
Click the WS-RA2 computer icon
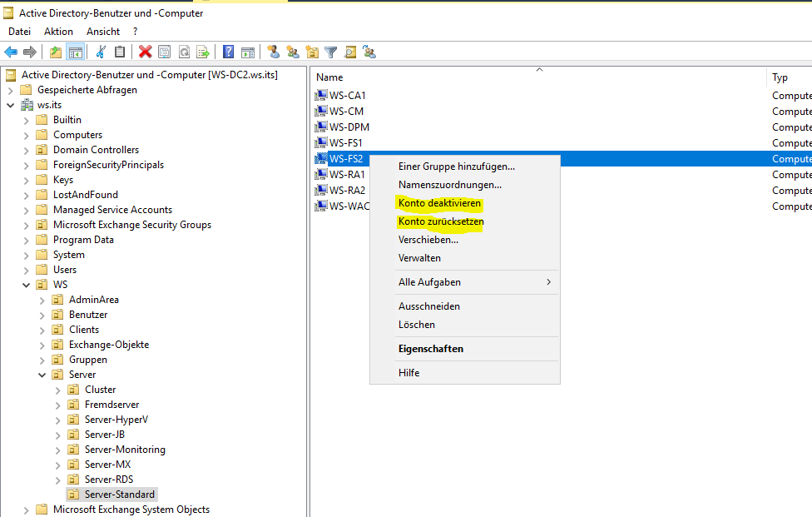321,190
